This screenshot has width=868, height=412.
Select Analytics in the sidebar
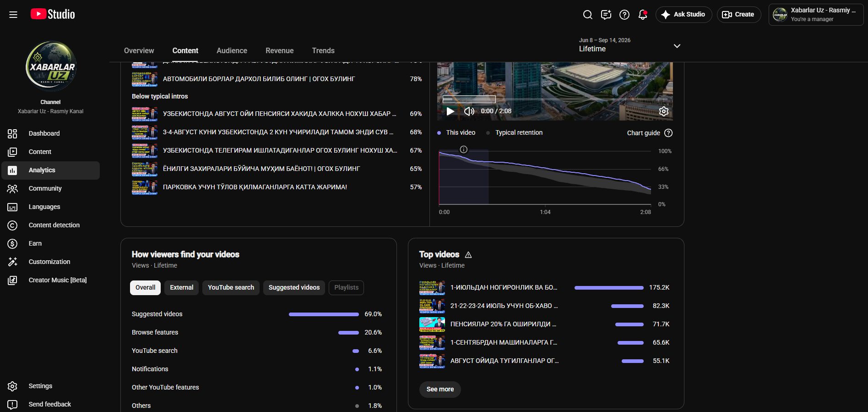click(x=50, y=170)
